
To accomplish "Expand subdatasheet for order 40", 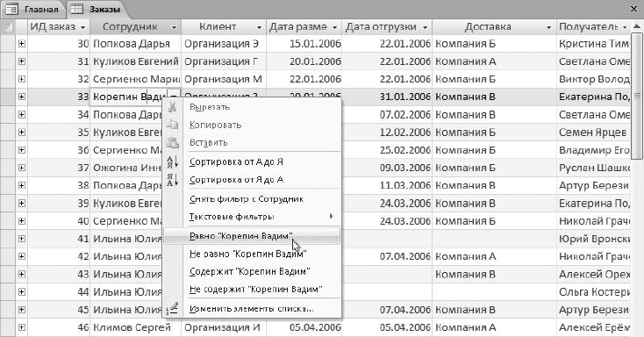I will (x=22, y=220).
